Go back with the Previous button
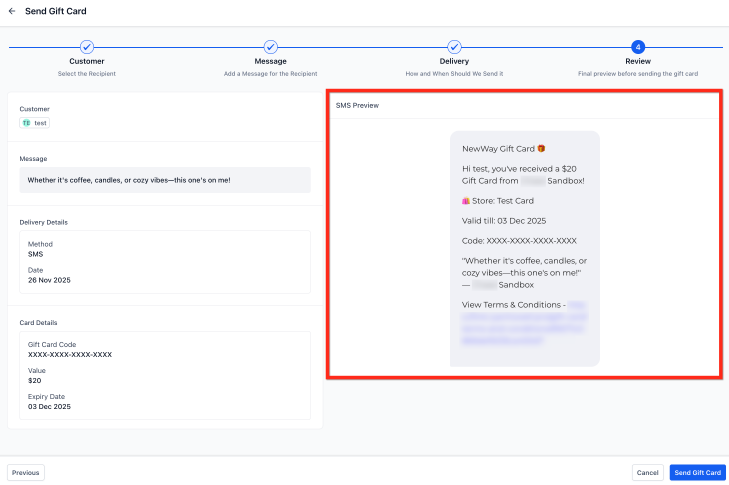 point(26,472)
